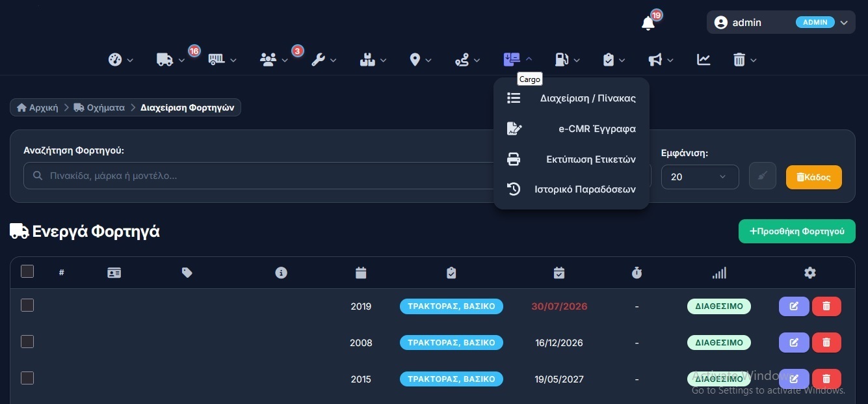
Task: Click the Διαχείριση Φορτηγών breadcrumb text
Action: (x=188, y=107)
